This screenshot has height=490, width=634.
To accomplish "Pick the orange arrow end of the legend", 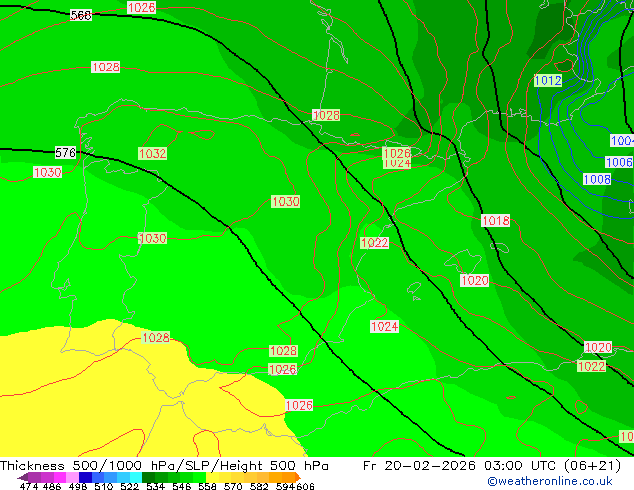I will coord(298,477).
